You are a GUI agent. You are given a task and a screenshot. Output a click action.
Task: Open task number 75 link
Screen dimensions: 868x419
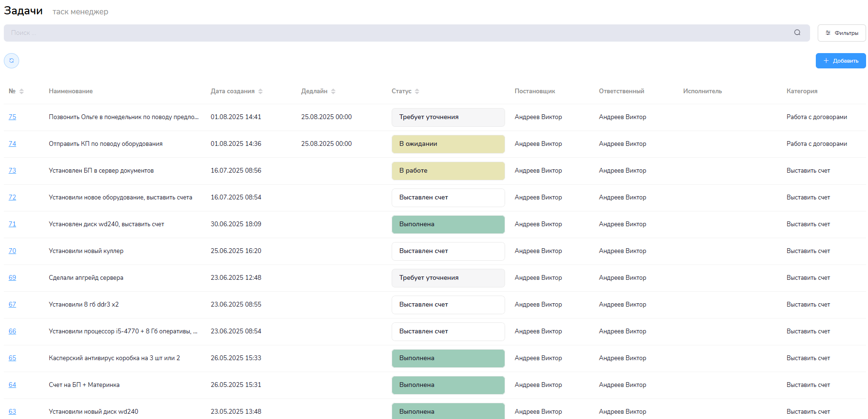pos(12,117)
